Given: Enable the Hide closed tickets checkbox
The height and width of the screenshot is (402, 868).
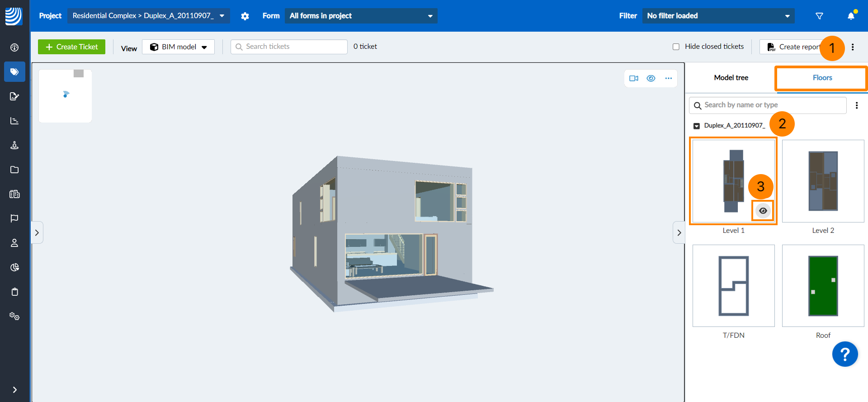Looking at the screenshot, I should (676, 47).
